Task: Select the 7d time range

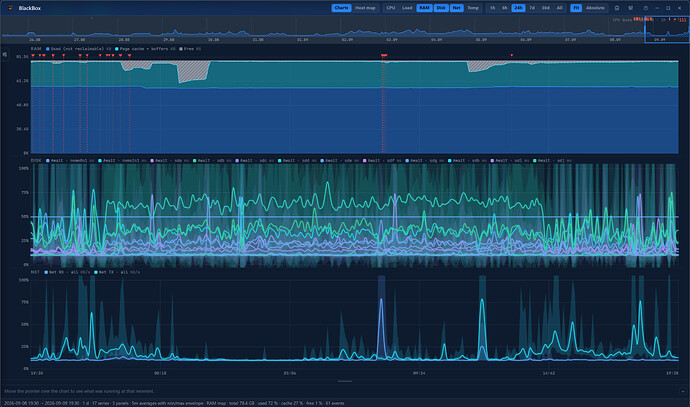Action: 532,8
